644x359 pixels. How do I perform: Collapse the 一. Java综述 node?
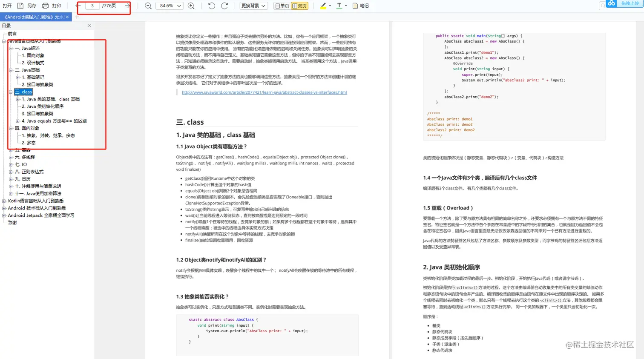[x=11, y=49]
